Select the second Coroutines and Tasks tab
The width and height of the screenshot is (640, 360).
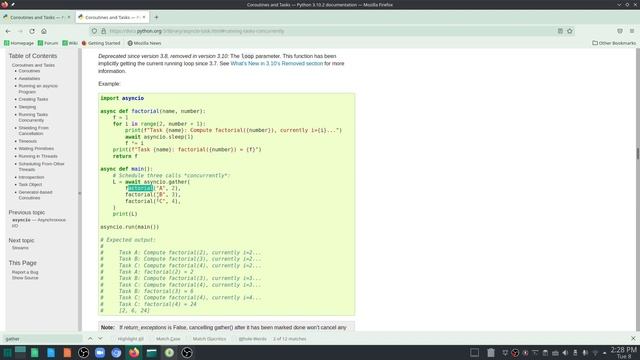(112, 18)
